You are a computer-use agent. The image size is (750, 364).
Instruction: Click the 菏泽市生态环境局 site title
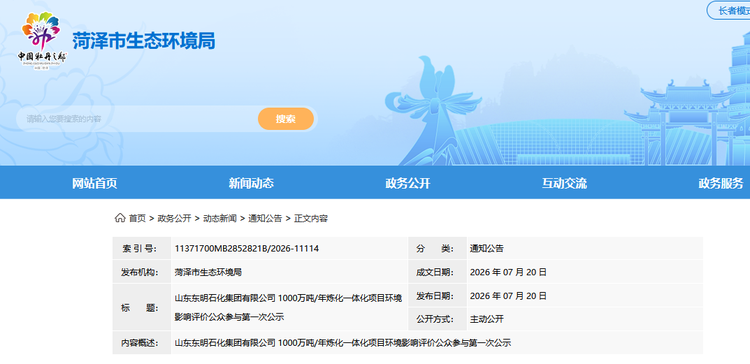pyautogui.click(x=144, y=41)
